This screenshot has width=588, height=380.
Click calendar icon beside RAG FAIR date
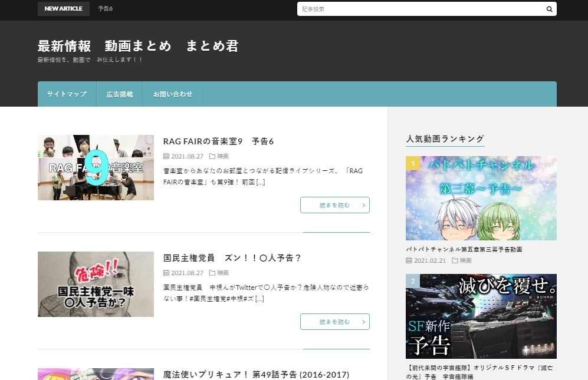coord(166,156)
